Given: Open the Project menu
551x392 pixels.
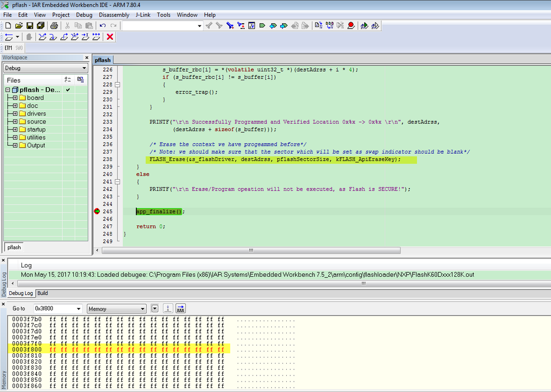Looking at the screenshot, I should (61, 15).
